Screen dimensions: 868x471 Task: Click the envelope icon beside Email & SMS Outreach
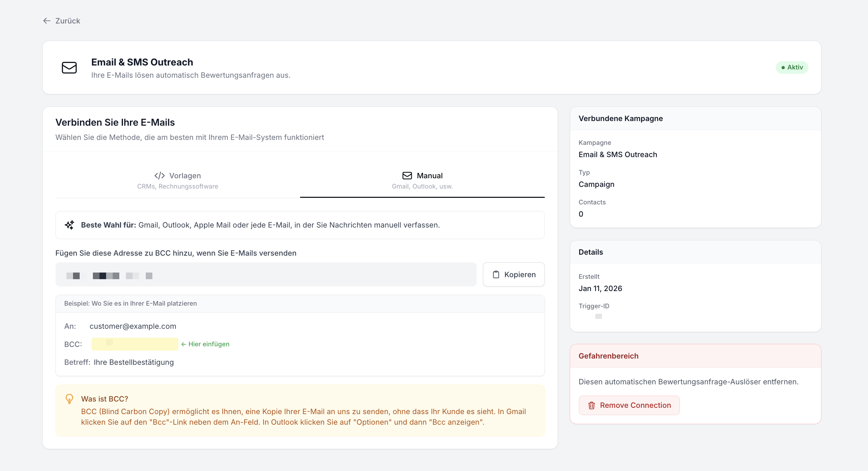pos(69,67)
